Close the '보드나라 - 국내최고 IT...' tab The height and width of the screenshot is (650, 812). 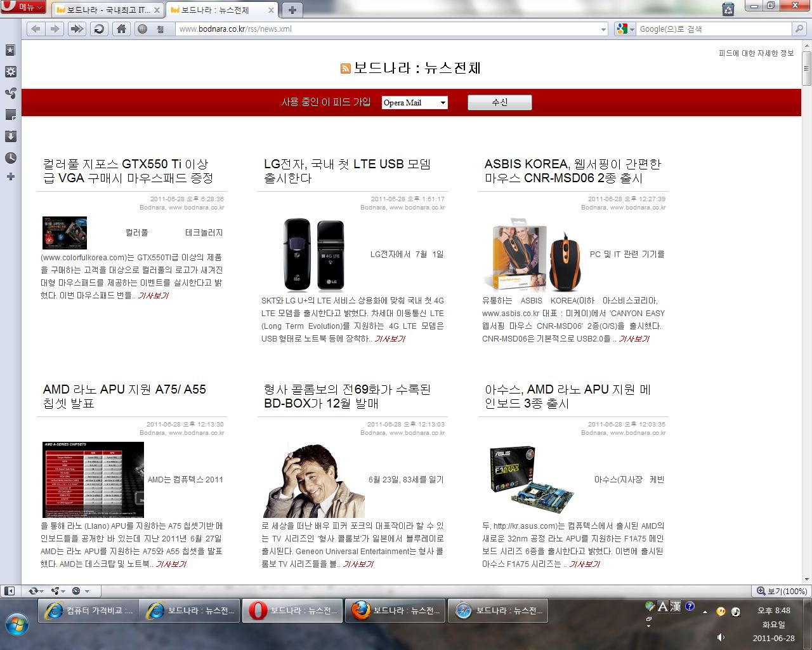point(157,10)
